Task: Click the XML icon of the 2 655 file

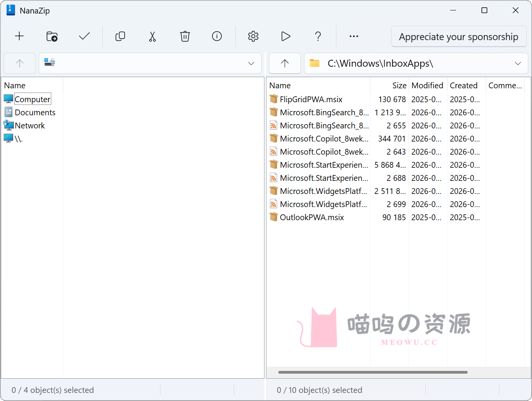Action: click(273, 125)
